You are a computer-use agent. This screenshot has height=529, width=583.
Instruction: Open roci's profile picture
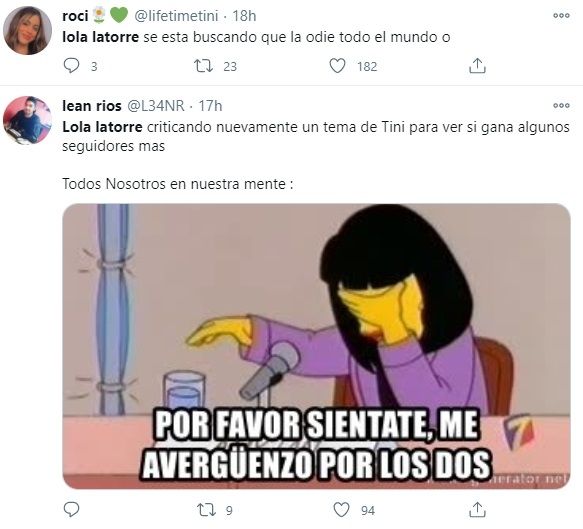[27, 30]
